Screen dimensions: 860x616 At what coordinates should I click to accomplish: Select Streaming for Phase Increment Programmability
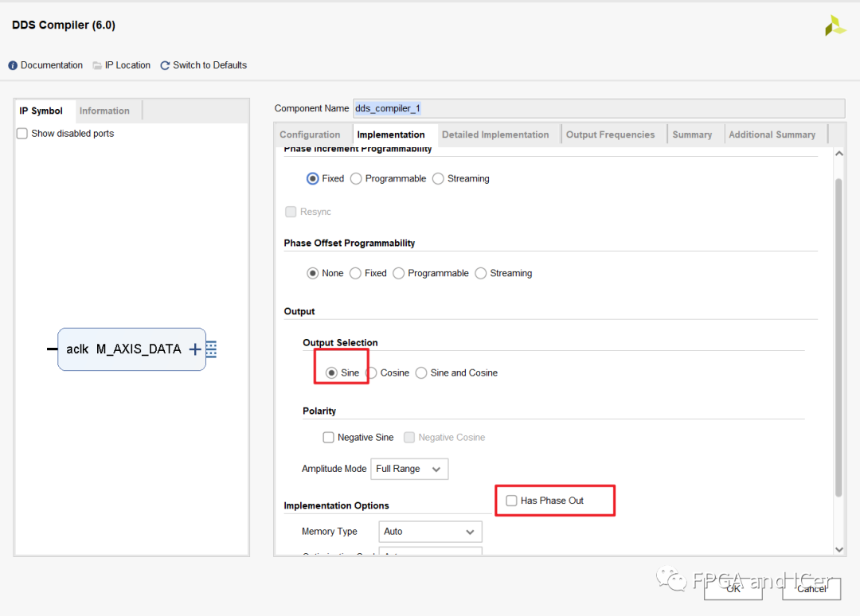click(x=438, y=178)
